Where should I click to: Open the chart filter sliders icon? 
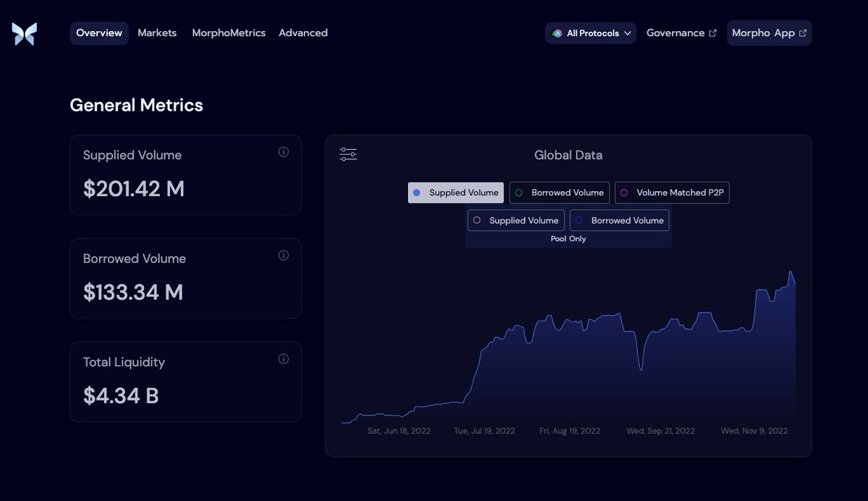(x=347, y=153)
